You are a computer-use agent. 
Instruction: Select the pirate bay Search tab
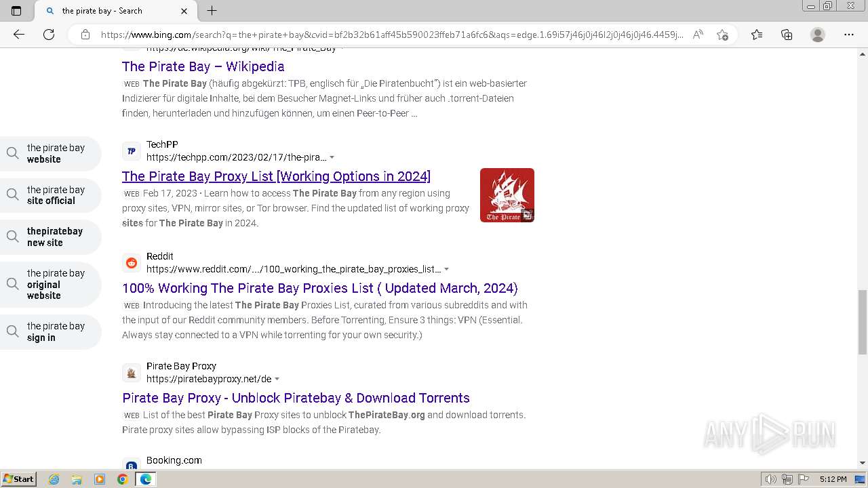114,11
